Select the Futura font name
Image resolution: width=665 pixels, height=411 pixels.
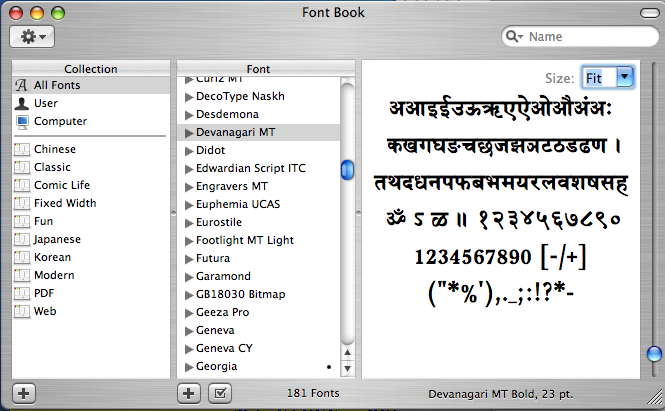[213, 258]
